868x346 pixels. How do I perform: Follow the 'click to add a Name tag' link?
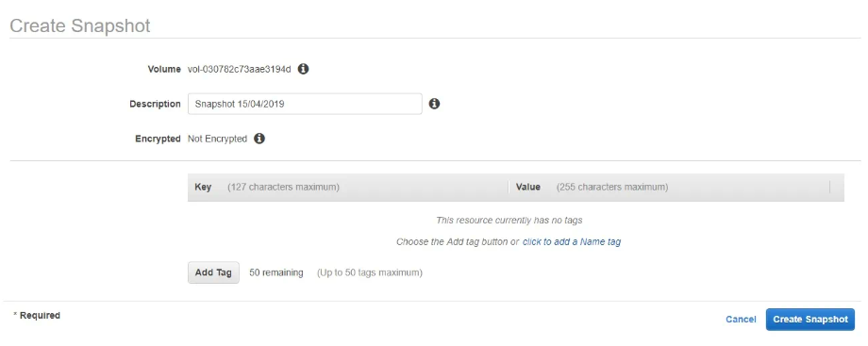click(x=572, y=242)
